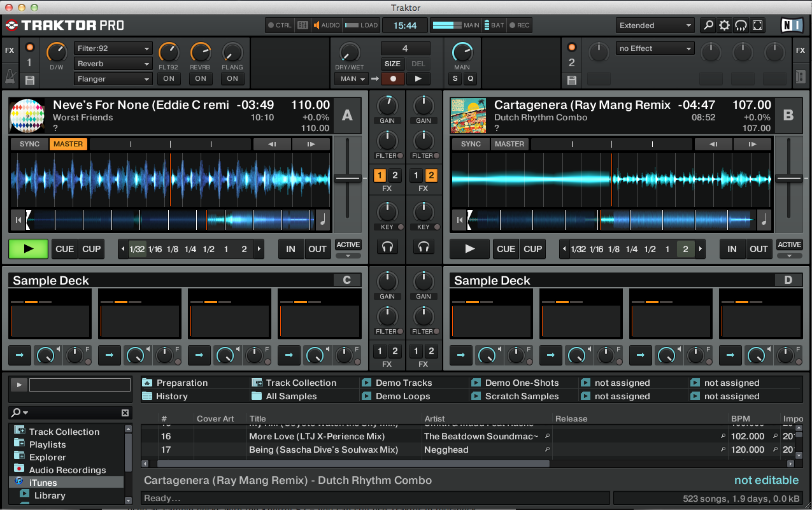Image resolution: width=812 pixels, height=510 pixels.
Task: Toggle SYNC on Deck A
Action: click(x=29, y=144)
